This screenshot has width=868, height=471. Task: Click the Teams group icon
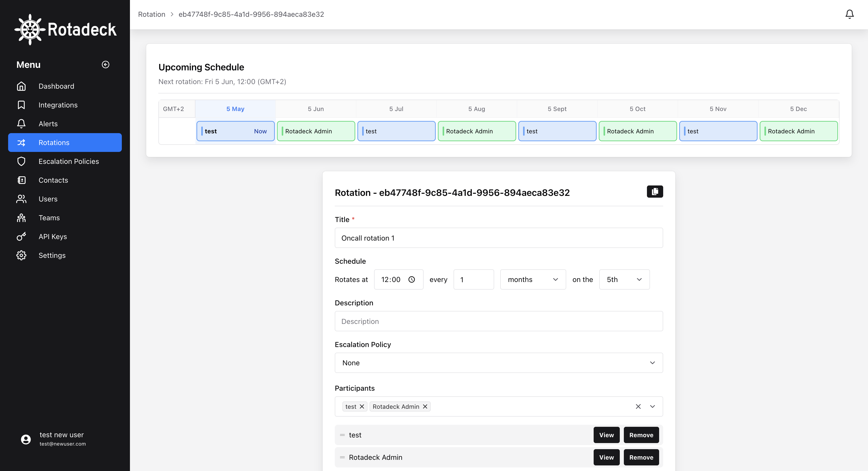coord(21,218)
